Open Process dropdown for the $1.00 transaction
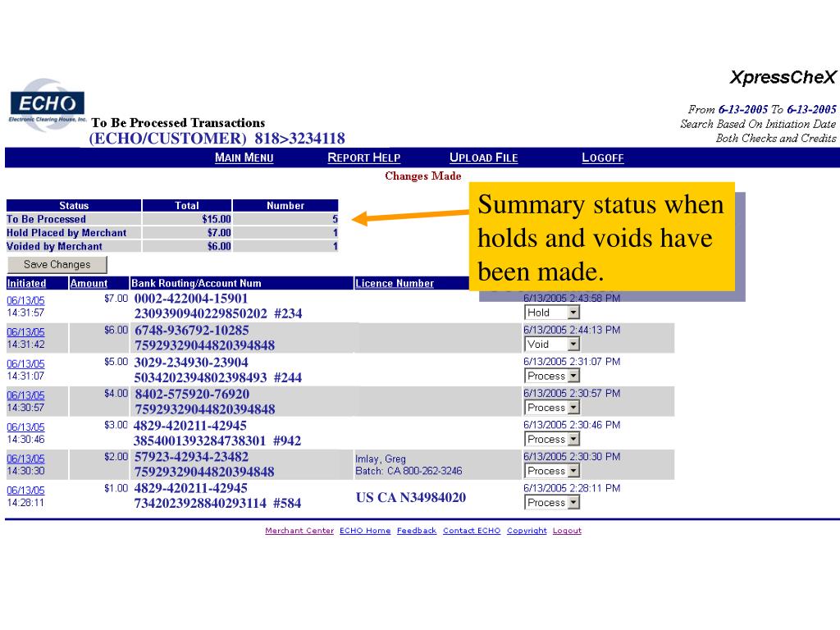 552,503
